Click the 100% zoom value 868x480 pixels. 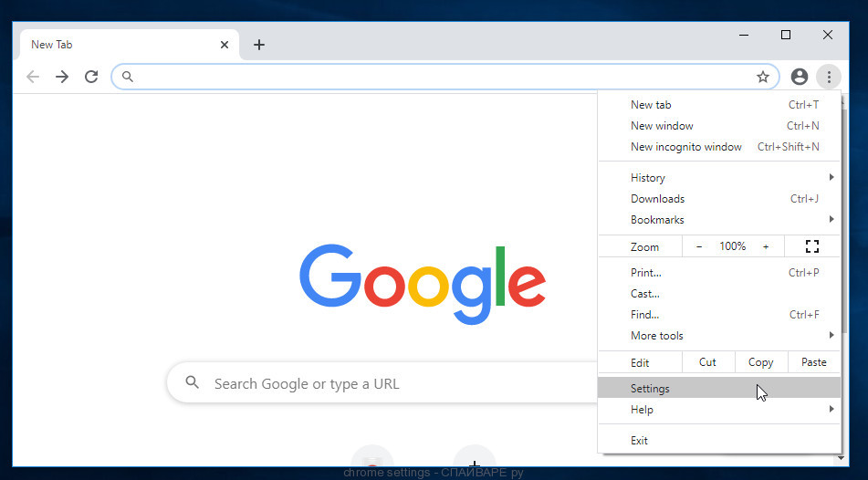pyautogui.click(x=732, y=246)
